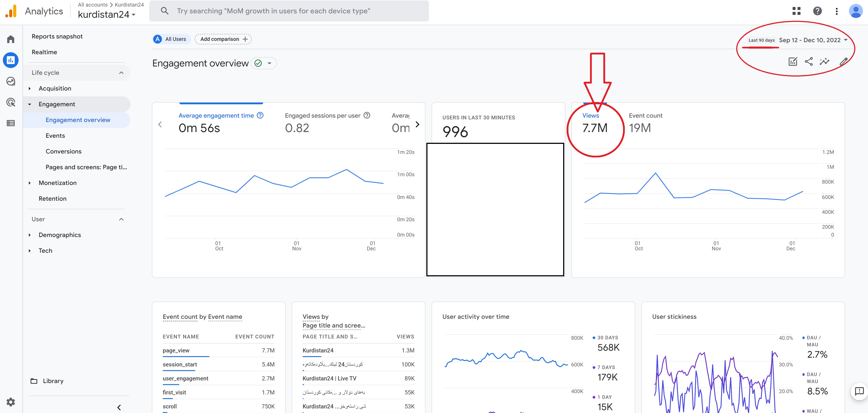Click the page_view event row

218,351
